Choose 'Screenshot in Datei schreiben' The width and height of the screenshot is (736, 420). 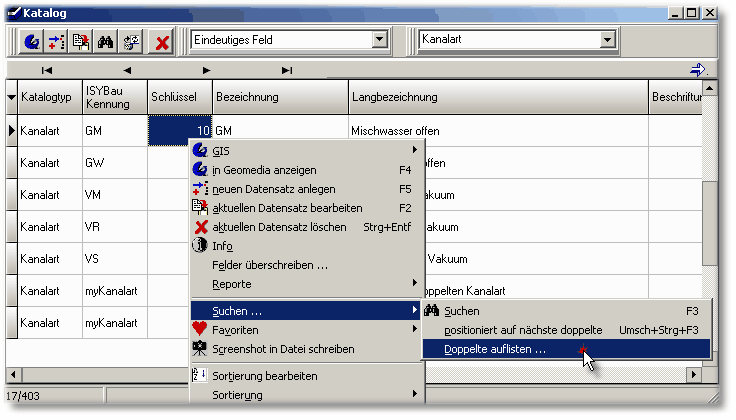tap(307, 349)
